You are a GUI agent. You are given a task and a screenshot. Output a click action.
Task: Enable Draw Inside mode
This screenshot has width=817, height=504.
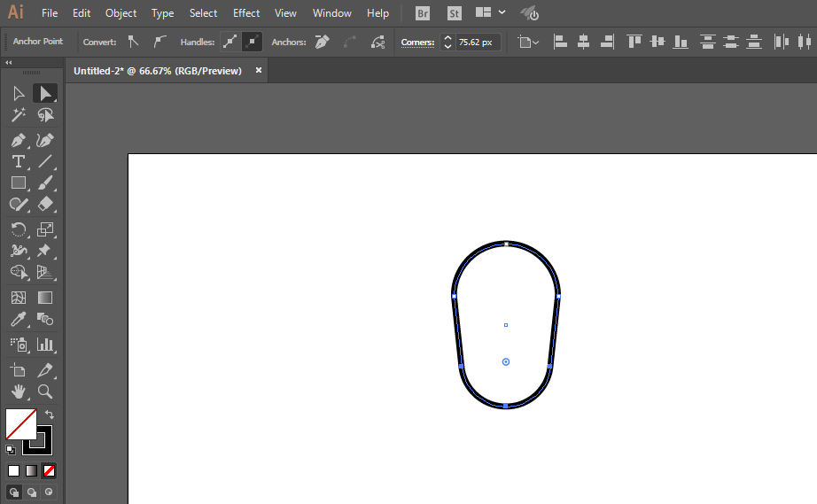[x=49, y=492]
